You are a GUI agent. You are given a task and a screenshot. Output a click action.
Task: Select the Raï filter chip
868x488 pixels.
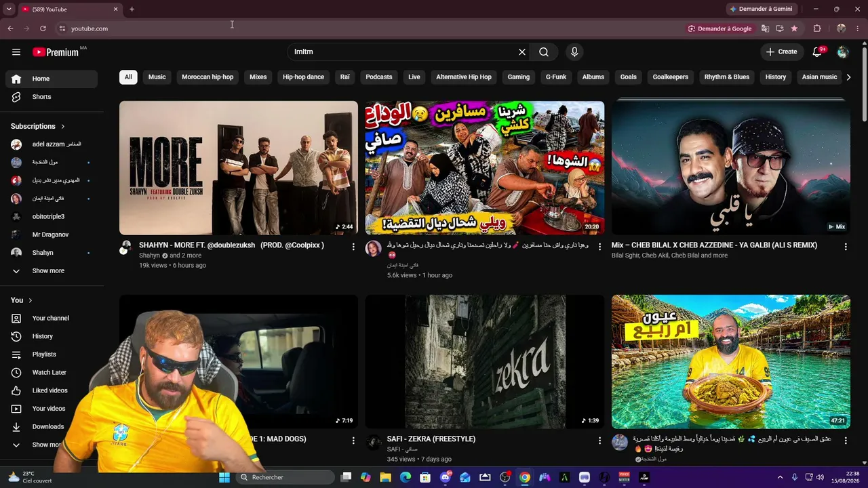[x=345, y=77]
